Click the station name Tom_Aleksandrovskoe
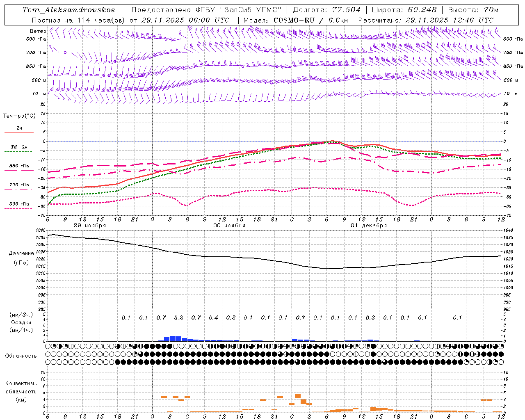Viewport: 525px width, 420px height. [69, 10]
